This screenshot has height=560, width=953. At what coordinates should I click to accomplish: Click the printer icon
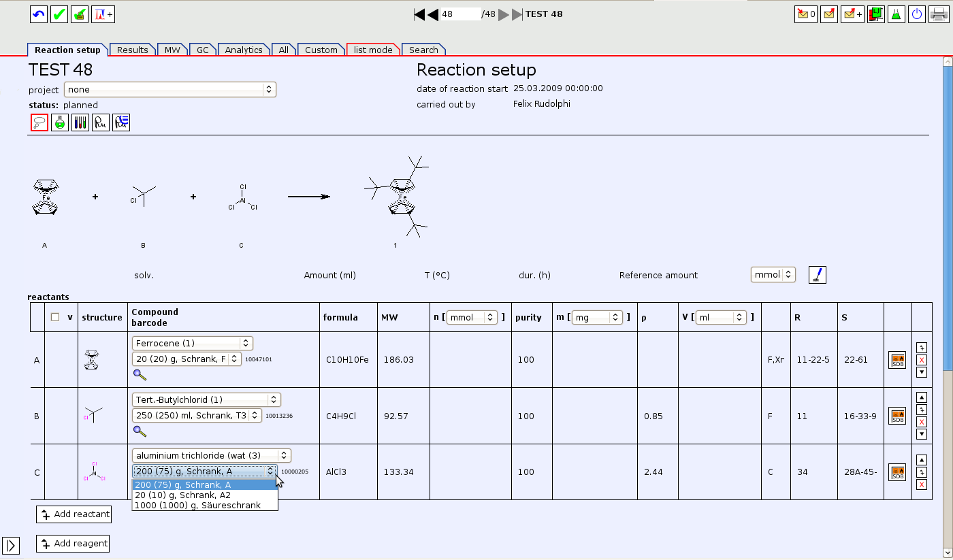(x=939, y=14)
